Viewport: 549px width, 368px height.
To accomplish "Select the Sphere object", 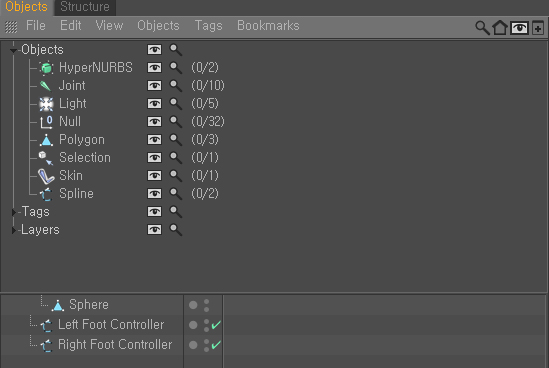I will (89, 305).
